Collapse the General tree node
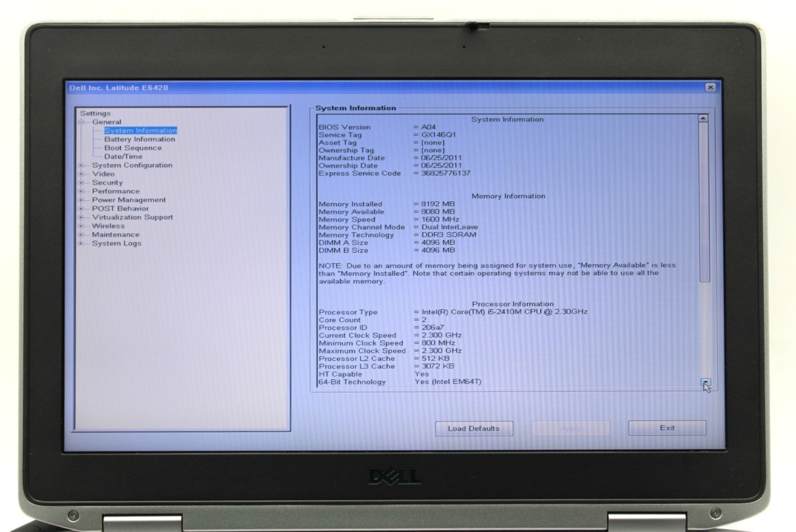The image size is (796, 532). click(82, 122)
